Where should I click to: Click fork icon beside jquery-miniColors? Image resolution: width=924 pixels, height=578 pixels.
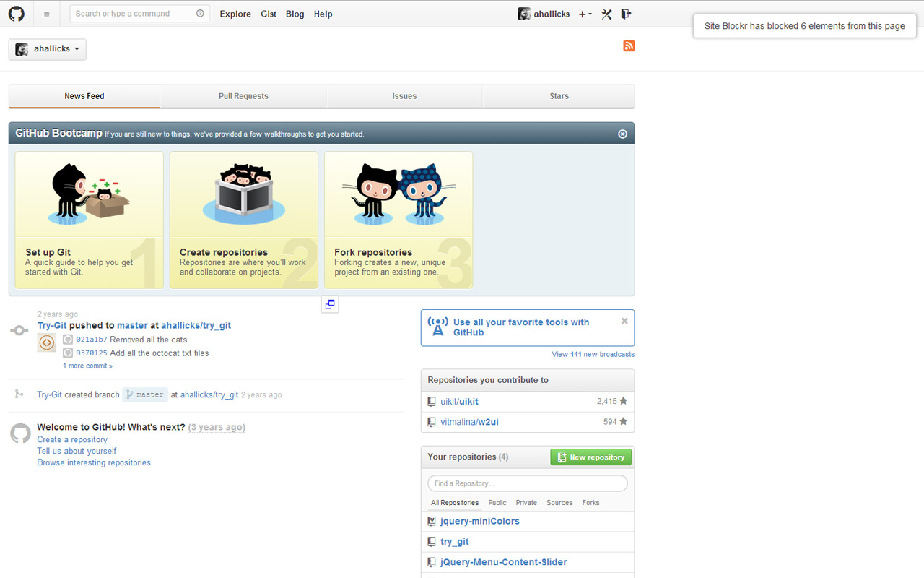pos(431,521)
